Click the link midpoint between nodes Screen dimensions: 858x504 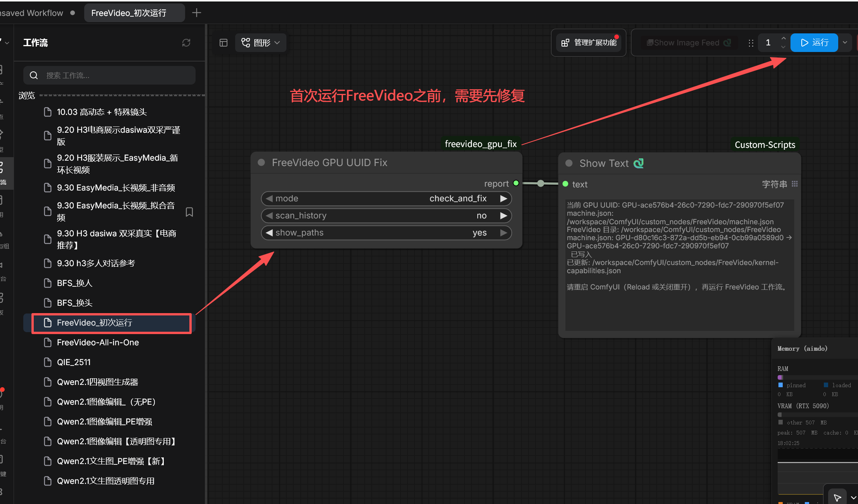541,184
